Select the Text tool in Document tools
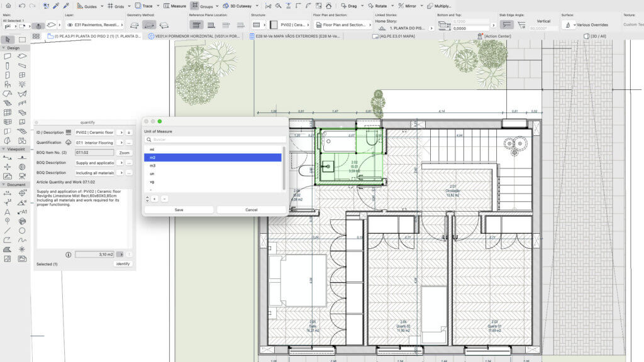Screen dimensions: 644x362 click(x=8, y=212)
